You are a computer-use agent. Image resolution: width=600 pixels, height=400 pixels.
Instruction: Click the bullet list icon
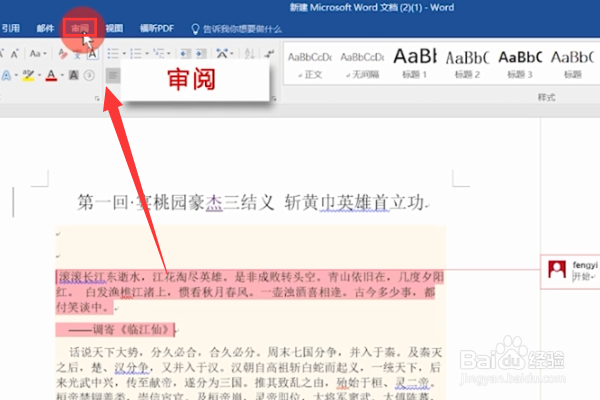(x=113, y=54)
